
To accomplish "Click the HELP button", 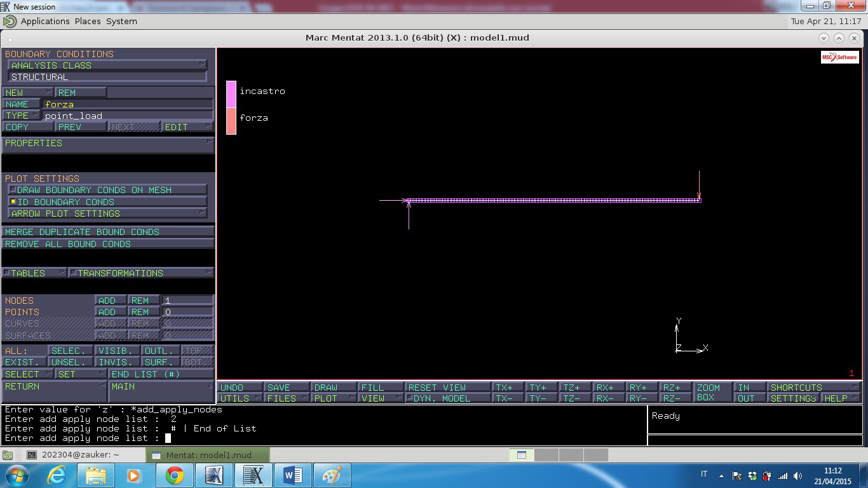I will (x=841, y=398).
